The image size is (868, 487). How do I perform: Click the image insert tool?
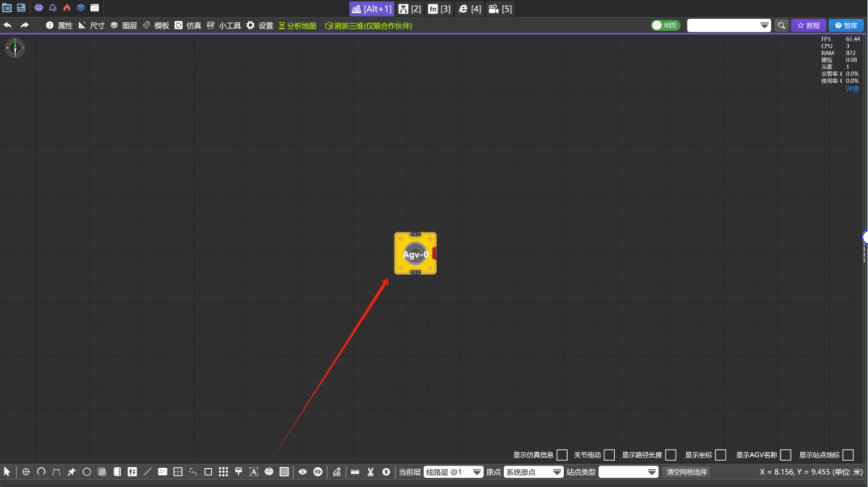(x=163, y=472)
